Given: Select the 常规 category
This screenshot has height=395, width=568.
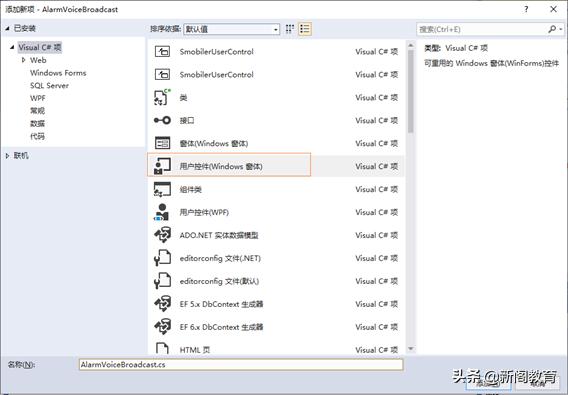Looking at the screenshot, I should tap(37, 111).
